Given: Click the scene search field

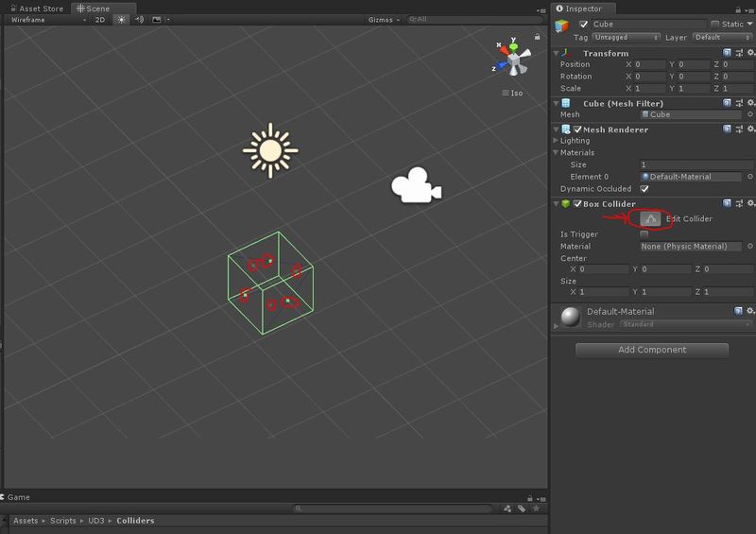Looking at the screenshot, I should click(x=475, y=19).
